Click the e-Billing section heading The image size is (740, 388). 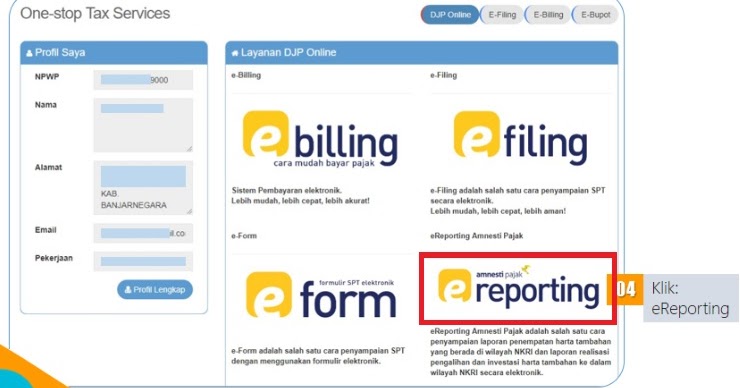246,75
